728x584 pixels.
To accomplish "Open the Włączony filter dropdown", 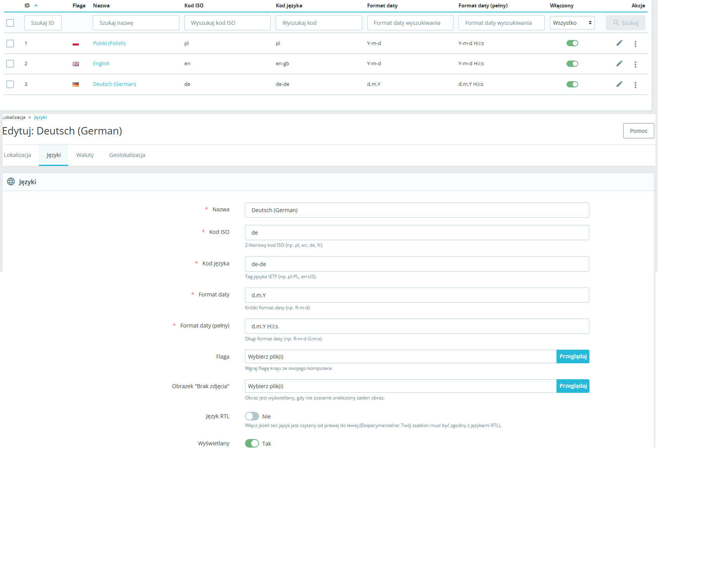I will click(x=572, y=23).
